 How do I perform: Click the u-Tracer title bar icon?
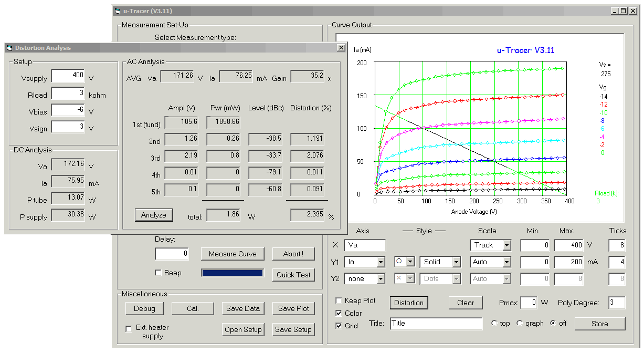(118, 11)
